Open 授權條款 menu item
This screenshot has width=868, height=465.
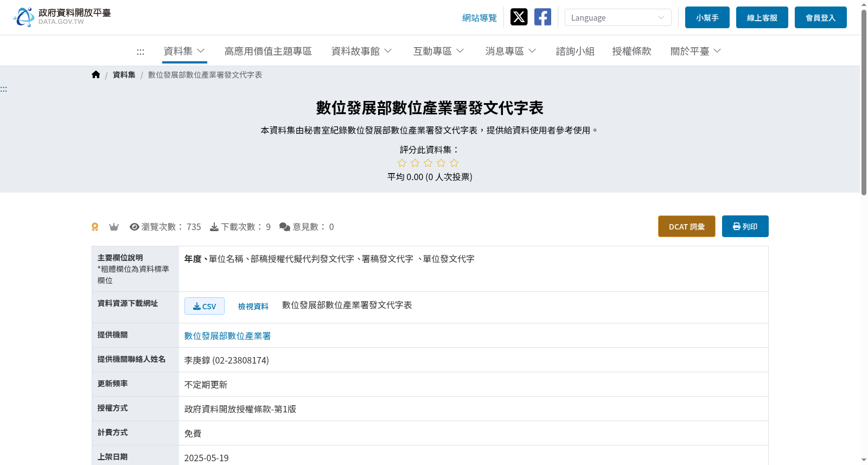(631, 51)
